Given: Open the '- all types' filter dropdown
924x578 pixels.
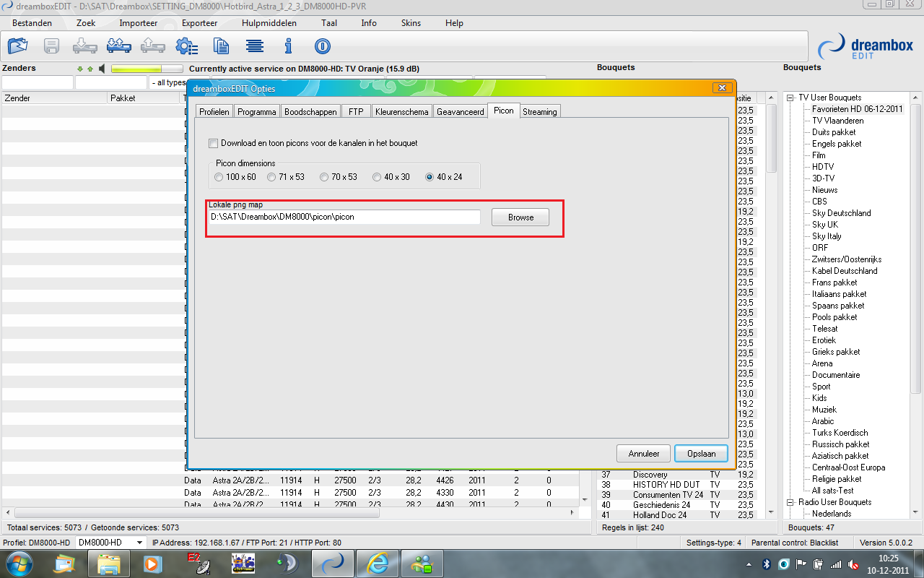Looking at the screenshot, I should click(x=167, y=82).
